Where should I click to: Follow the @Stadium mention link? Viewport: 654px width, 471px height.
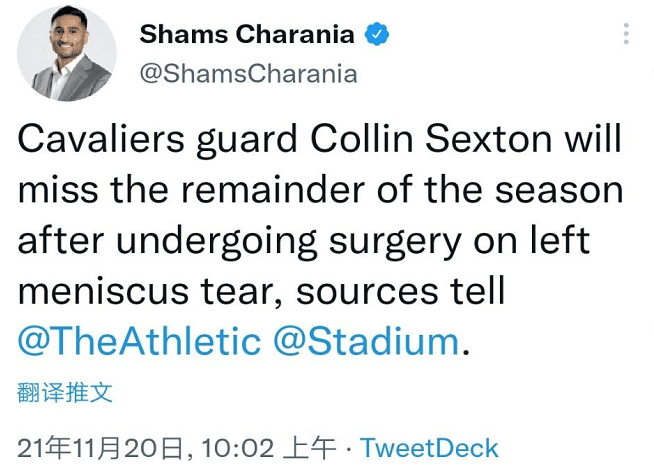(x=365, y=341)
